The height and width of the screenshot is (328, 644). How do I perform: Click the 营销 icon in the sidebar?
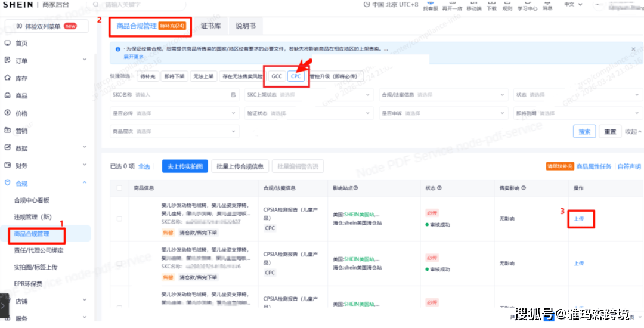click(x=7, y=131)
